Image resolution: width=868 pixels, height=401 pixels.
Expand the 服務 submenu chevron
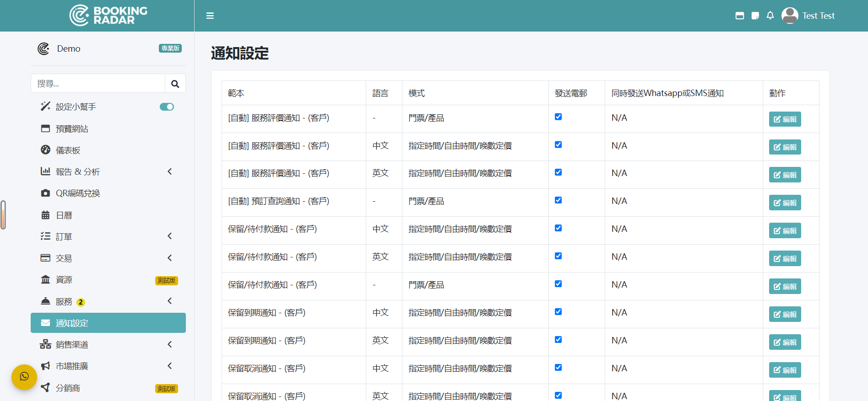170,301
